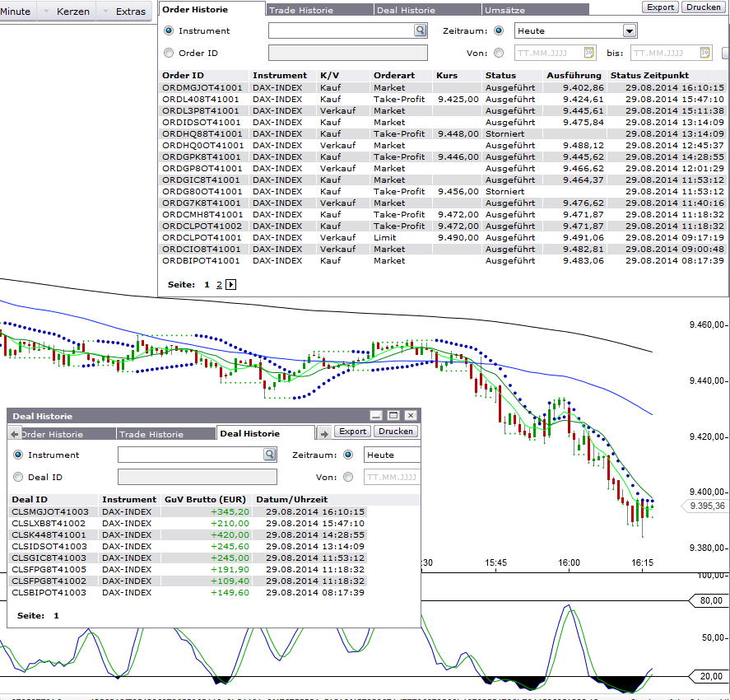Click the +420,00 profit value

point(230,534)
